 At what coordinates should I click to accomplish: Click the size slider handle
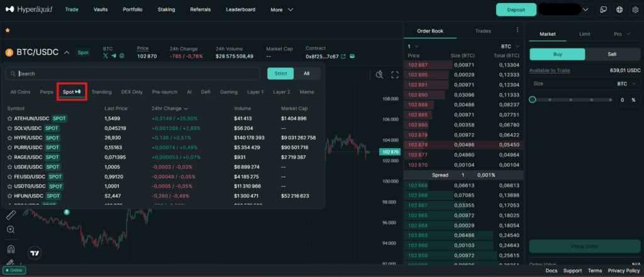(532, 100)
